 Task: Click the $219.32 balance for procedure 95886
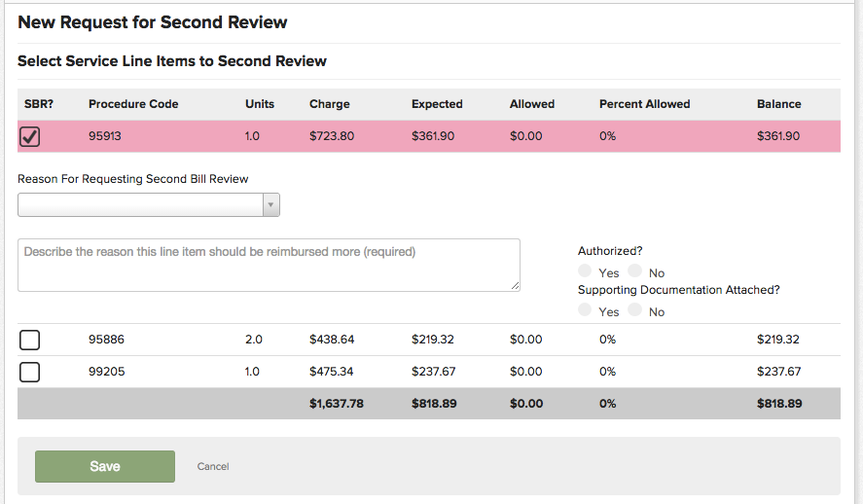777,340
